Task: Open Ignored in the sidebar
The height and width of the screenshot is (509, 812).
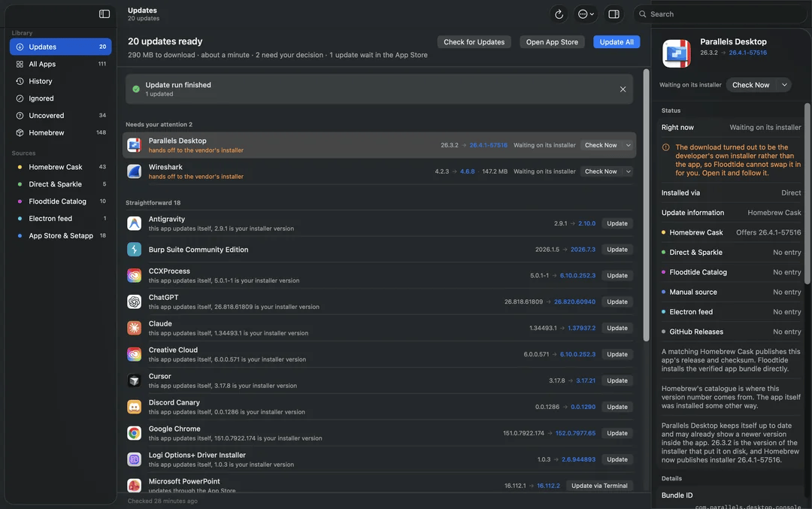Action: (61, 98)
